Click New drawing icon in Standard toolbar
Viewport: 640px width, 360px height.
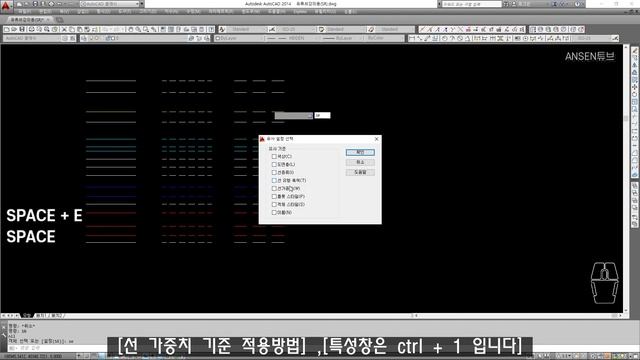[x=7, y=29]
